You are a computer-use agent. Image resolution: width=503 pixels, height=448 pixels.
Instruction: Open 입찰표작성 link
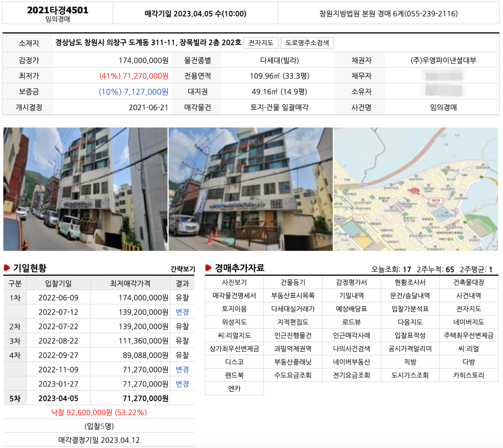pyautogui.click(x=410, y=335)
